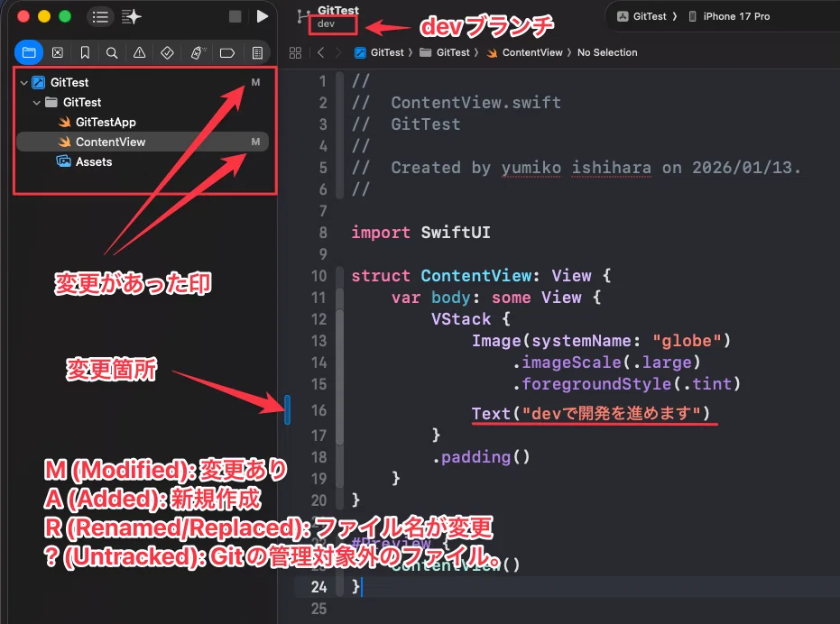Click the M status badge on GitTest project row
This screenshot has width=840, height=624.
coord(255,82)
